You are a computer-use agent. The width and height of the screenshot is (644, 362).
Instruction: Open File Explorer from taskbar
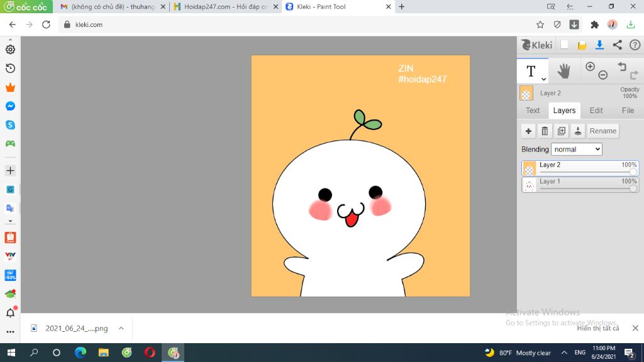[x=104, y=353]
